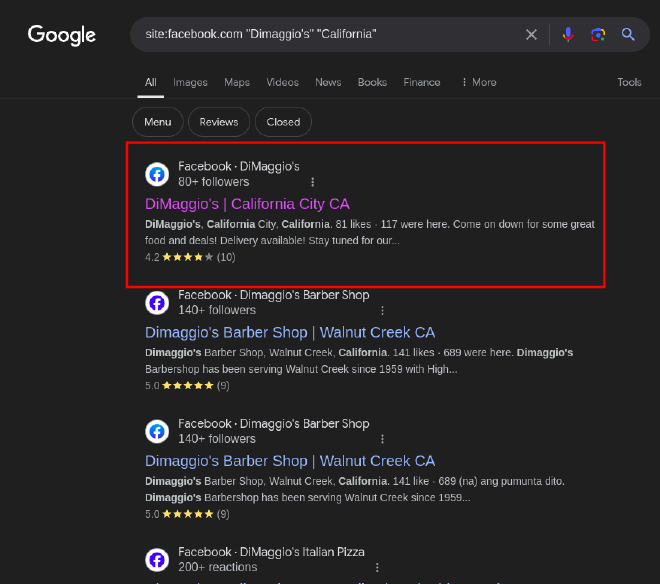Open the Tools options
Screen dimensions: 660x584
tap(629, 82)
